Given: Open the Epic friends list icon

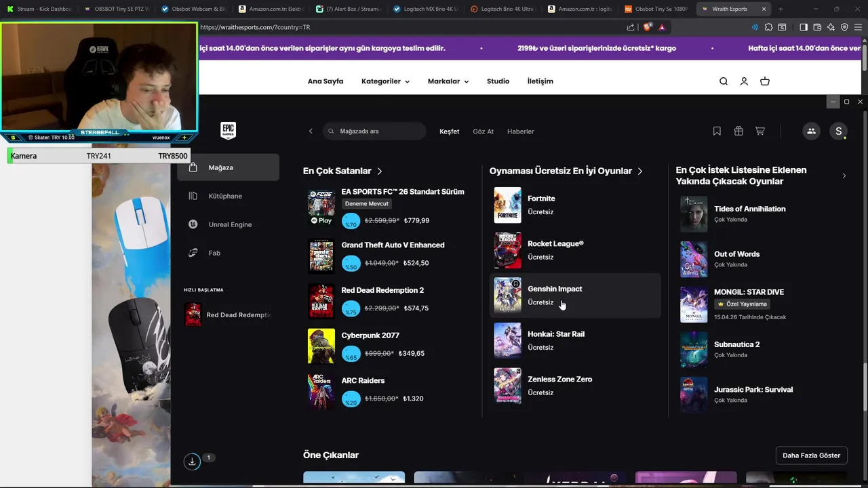Looking at the screenshot, I should (811, 131).
